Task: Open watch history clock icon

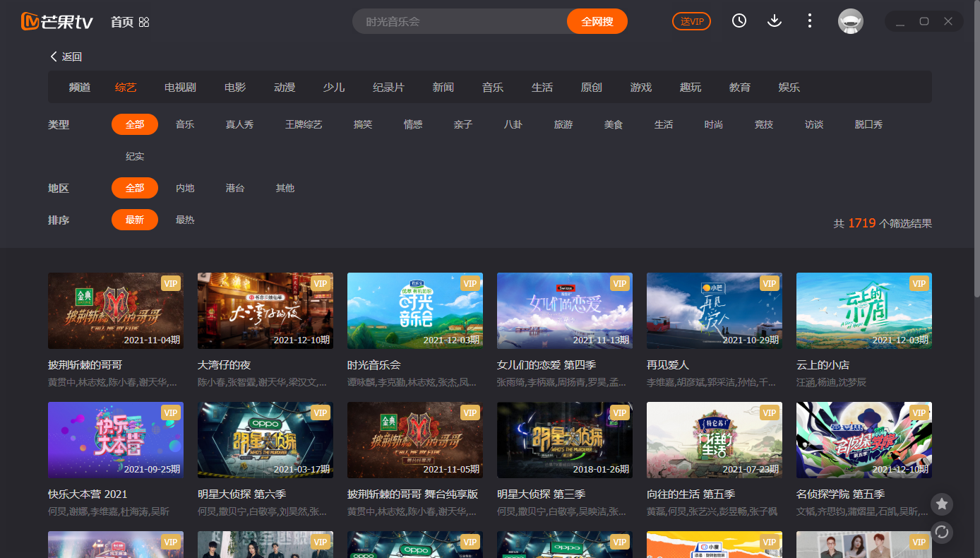Action: [739, 20]
